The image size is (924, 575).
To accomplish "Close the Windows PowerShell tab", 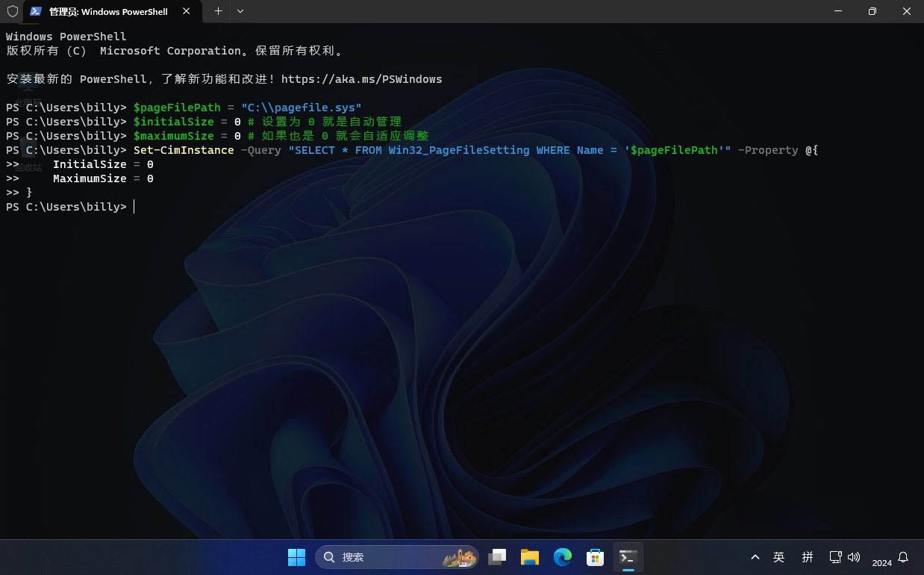I will point(187,11).
